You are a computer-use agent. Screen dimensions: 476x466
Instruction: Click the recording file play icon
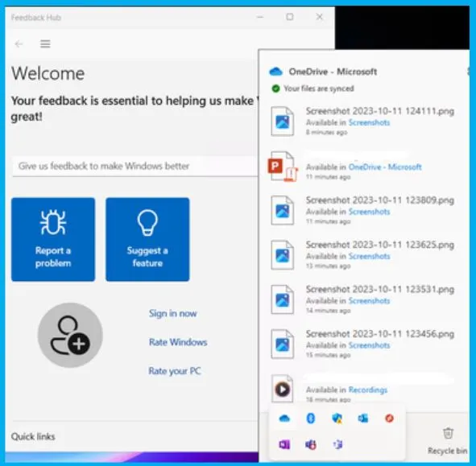pyautogui.click(x=283, y=389)
